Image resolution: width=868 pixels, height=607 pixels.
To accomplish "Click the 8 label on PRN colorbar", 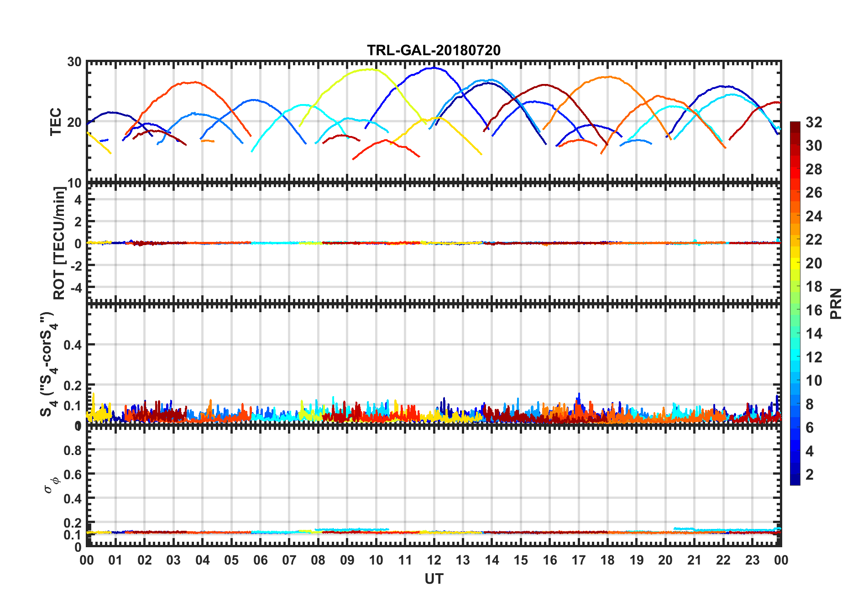I will (810, 404).
